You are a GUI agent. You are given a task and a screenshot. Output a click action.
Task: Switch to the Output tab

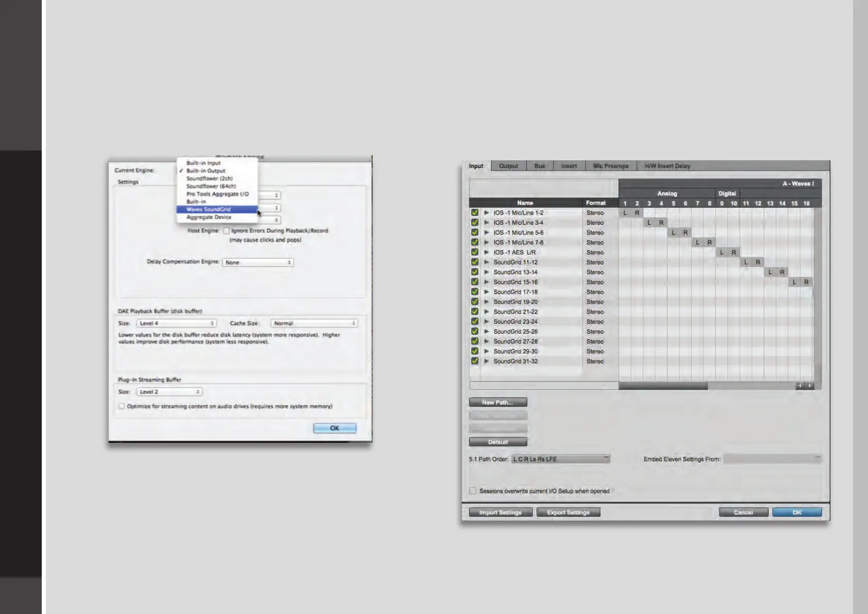click(508, 166)
